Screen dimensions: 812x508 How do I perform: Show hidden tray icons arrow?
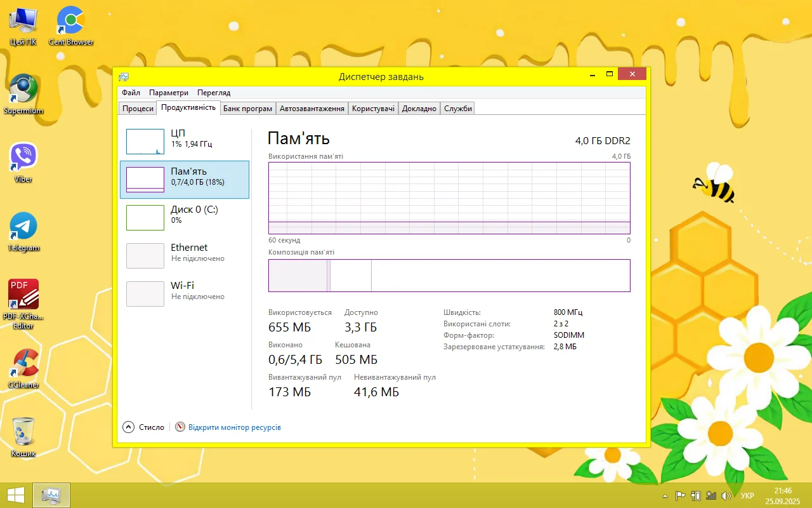tap(665, 496)
